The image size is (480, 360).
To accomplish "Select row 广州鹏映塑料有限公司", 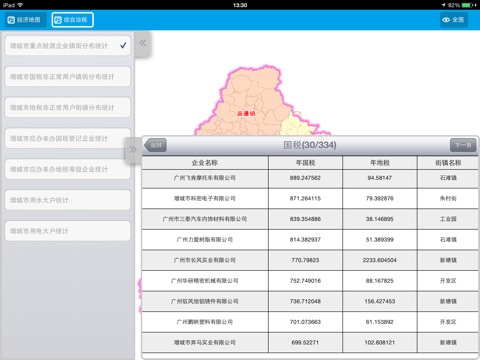I will 310,322.
